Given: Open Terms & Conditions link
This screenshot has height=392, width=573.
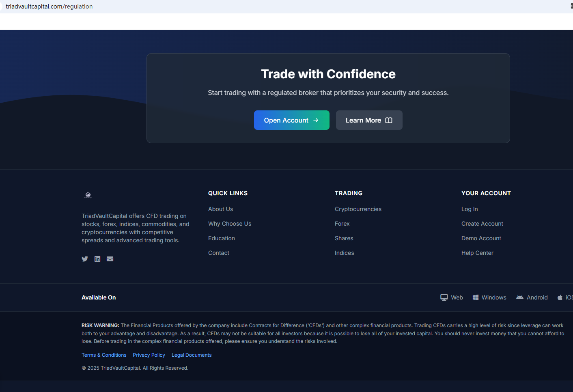Looking at the screenshot, I should (104, 355).
